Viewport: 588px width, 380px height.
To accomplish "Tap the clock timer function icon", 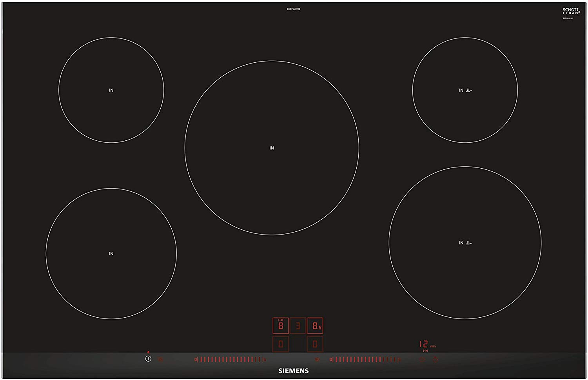I will [422, 359].
